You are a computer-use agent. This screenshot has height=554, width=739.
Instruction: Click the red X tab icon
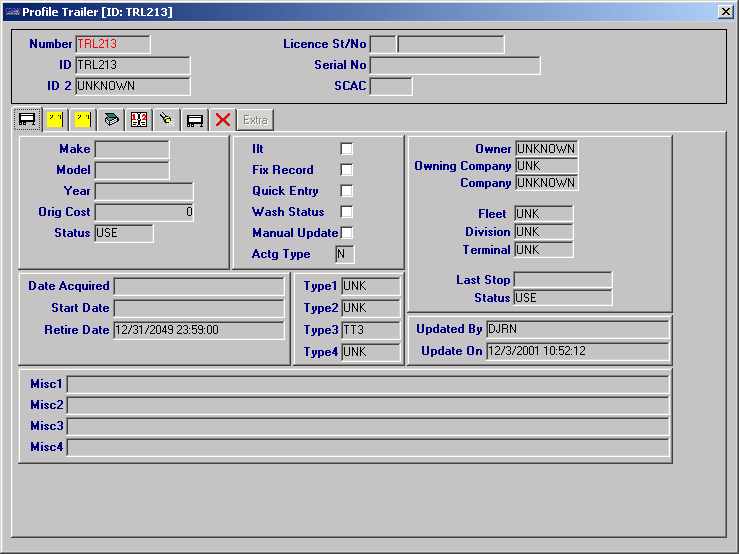(222, 120)
